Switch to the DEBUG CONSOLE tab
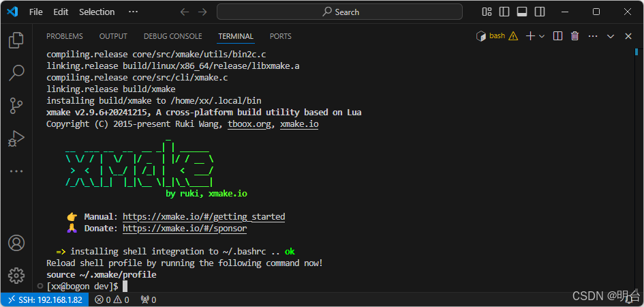 173,36
